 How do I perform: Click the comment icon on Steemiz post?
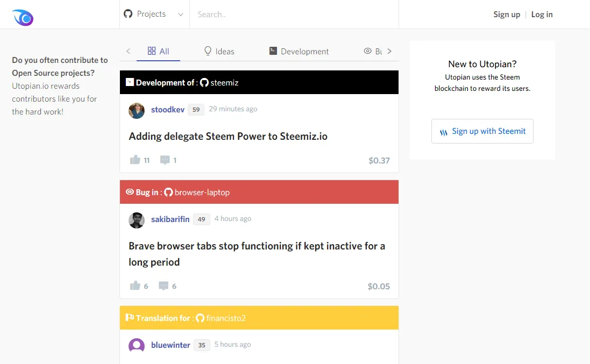[165, 160]
